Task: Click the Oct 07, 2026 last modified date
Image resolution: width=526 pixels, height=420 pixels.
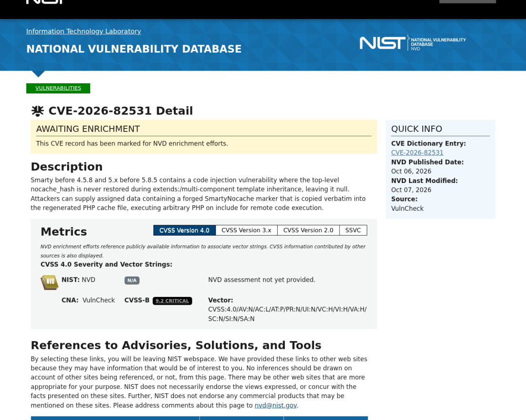Action: click(x=411, y=190)
